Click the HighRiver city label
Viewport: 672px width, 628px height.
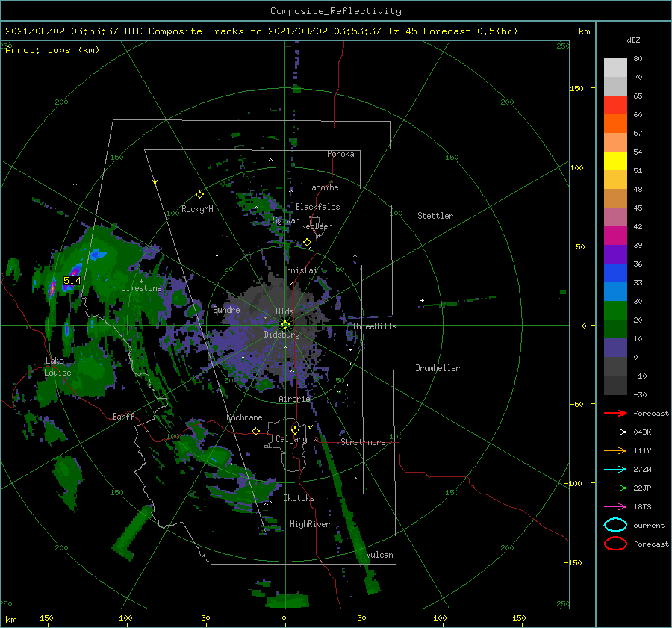point(310,524)
